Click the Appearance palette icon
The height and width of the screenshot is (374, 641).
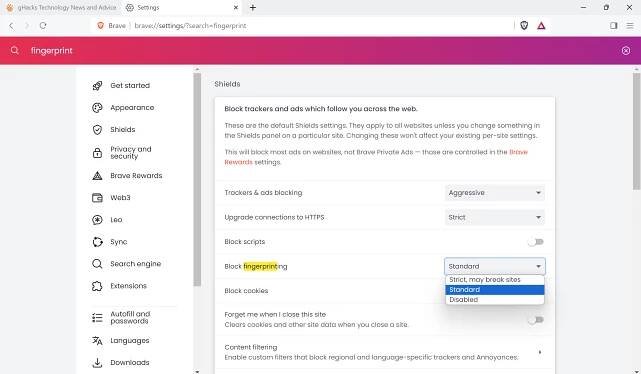97,107
